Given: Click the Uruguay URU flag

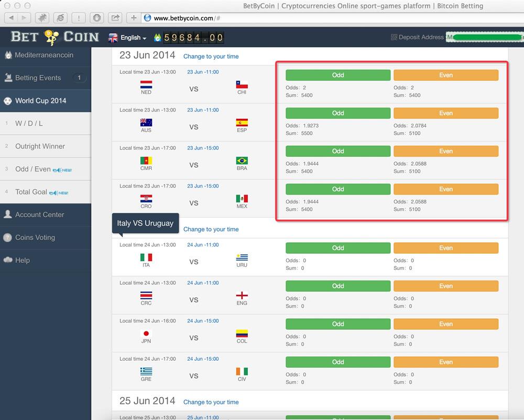Looking at the screenshot, I should coord(242,257).
